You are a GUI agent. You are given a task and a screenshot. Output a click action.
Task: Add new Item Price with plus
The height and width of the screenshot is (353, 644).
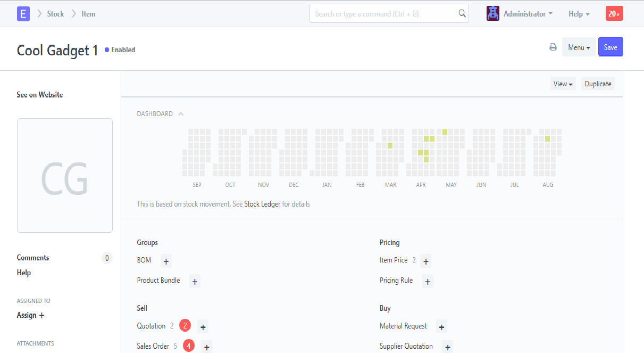pos(425,261)
